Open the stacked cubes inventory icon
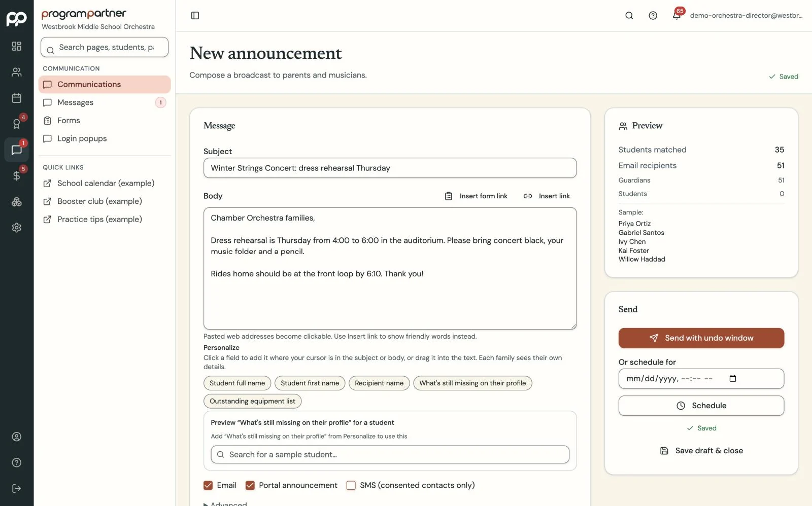Viewport: 812px width, 506px height. pyautogui.click(x=17, y=202)
